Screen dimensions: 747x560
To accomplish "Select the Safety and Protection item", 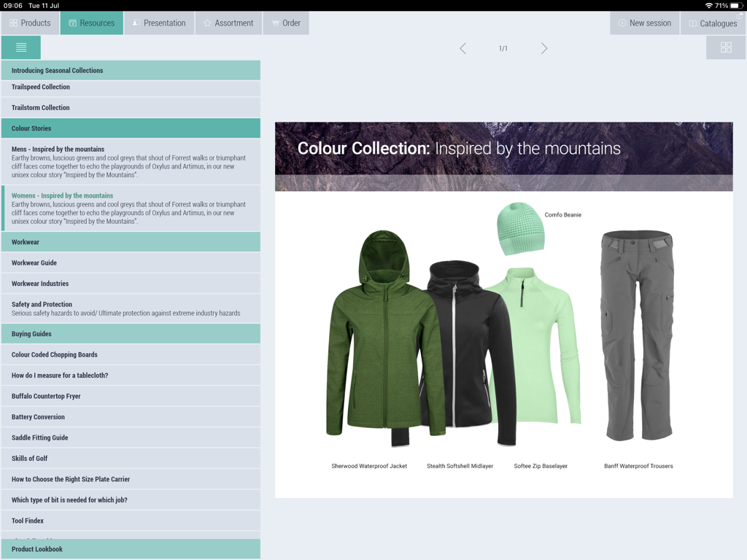I will click(x=131, y=308).
